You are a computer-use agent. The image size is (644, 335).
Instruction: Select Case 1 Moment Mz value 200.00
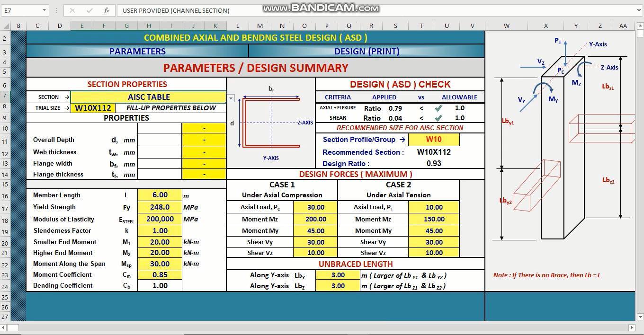[315, 219]
